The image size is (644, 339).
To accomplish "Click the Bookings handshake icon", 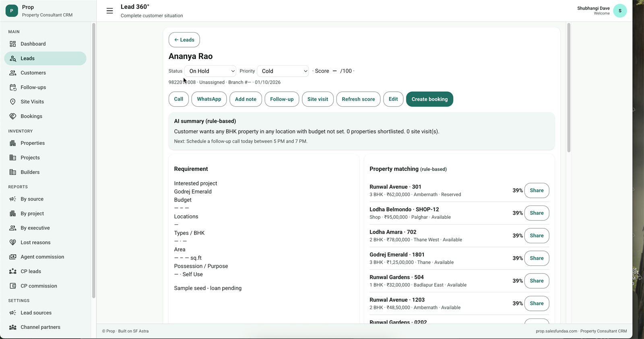I will 13,116.
